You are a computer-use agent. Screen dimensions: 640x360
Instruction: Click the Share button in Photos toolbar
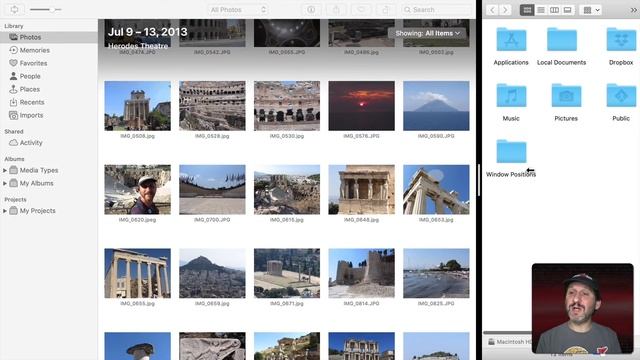pyautogui.click(x=336, y=9)
